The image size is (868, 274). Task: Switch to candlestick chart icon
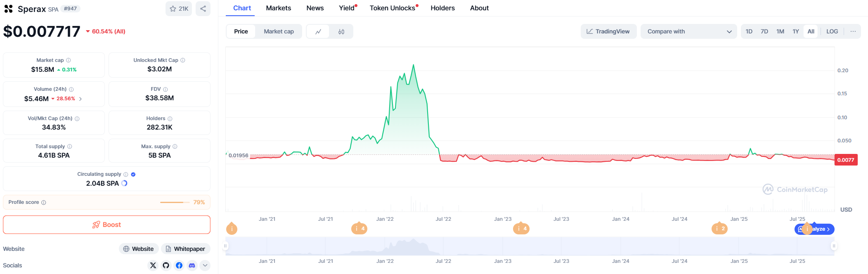(x=341, y=32)
